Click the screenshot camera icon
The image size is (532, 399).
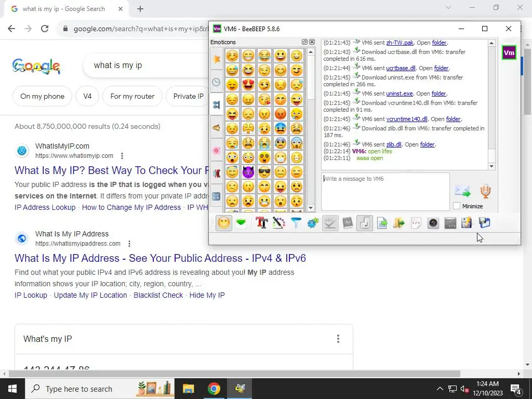tap(433, 223)
